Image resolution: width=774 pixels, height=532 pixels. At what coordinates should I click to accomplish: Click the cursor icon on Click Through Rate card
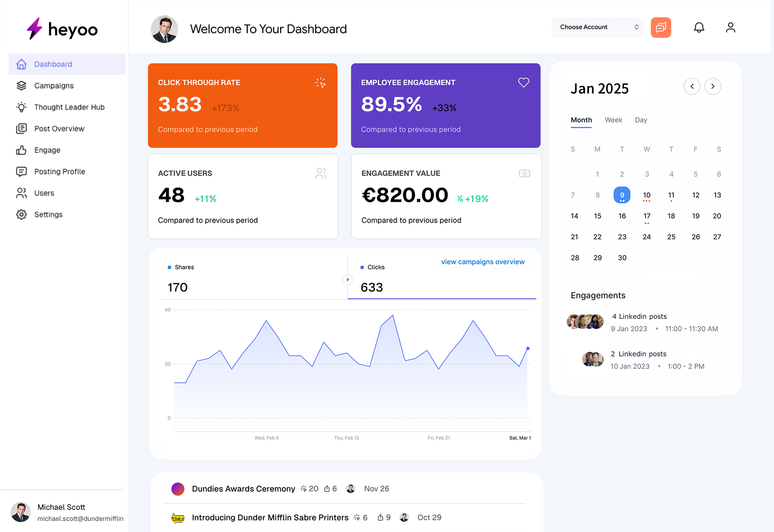[x=320, y=83]
